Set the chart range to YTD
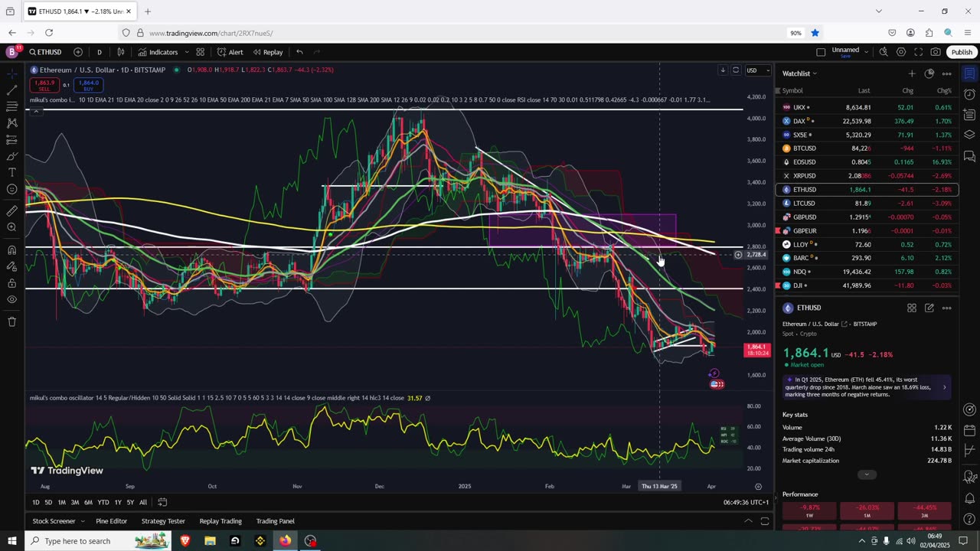980x551 pixels. [x=103, y=502]
